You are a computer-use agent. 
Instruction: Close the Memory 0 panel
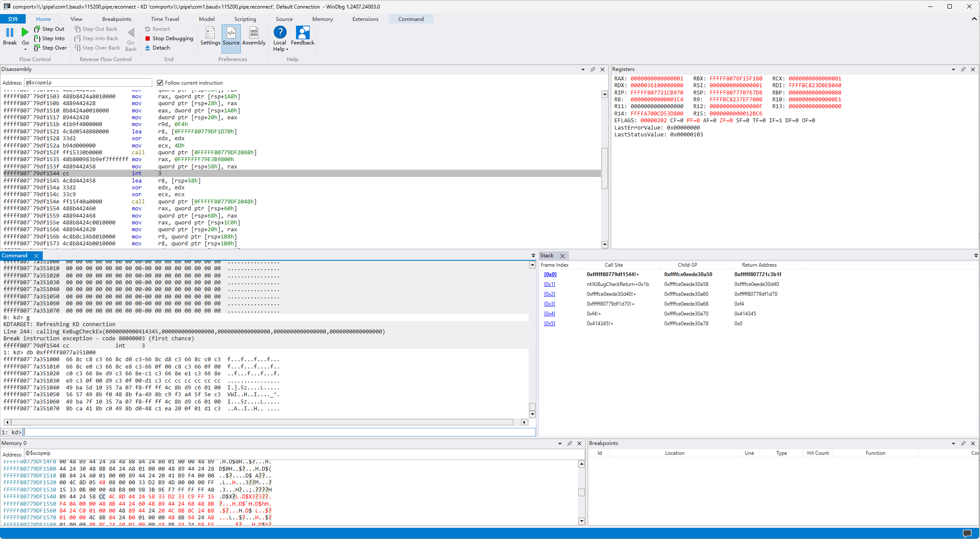point(579,443)
